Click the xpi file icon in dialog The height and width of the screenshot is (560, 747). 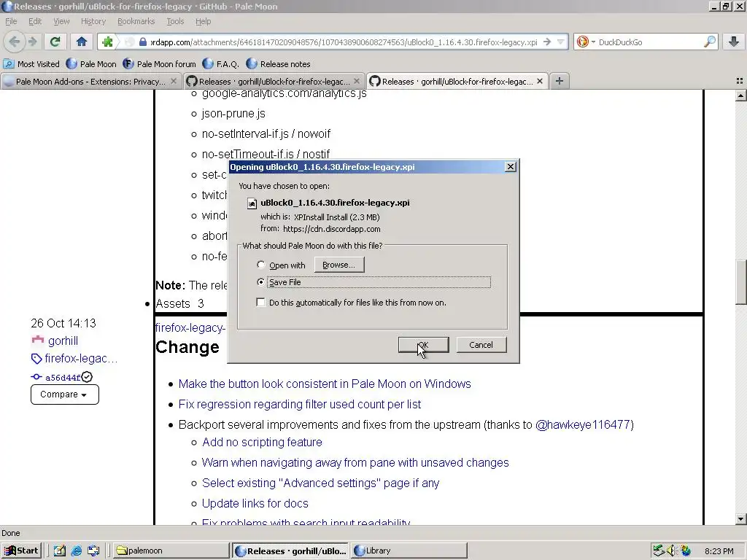point(252,203)
